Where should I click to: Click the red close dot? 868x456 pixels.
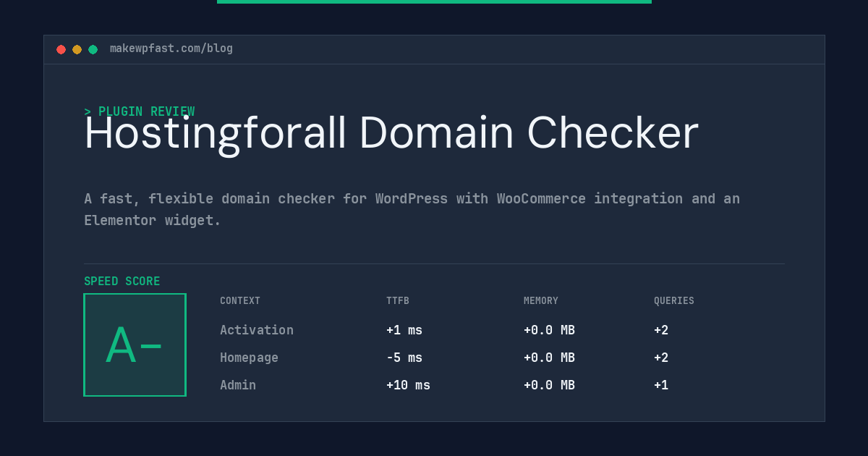coord(61,49)
